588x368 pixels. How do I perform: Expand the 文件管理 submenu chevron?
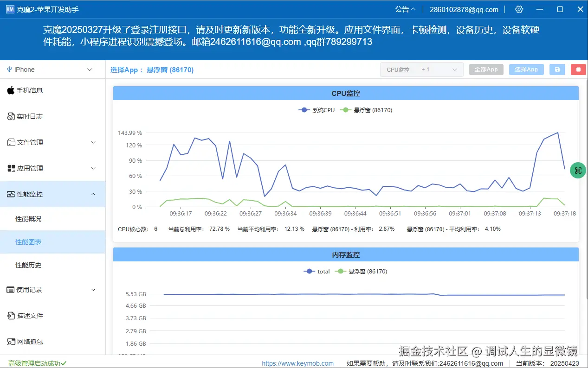click(x=93, y=142)
